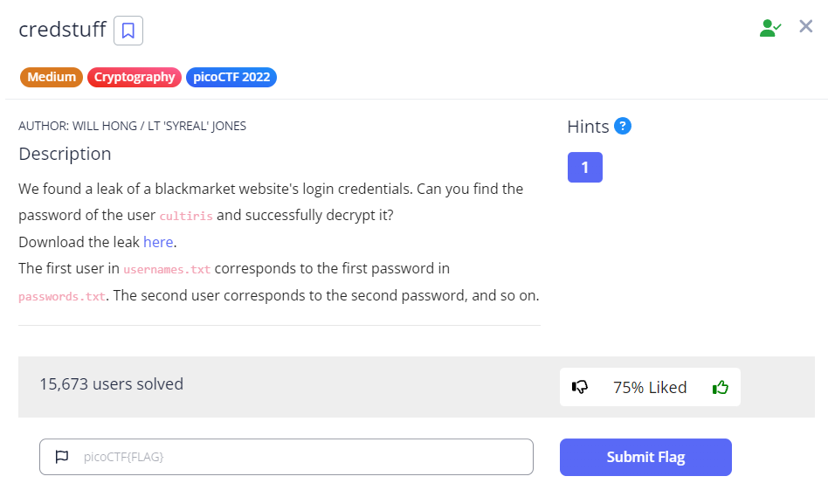Screen dimensions: 828x504
Task: Select the picoCTF 2022 event tag
Action: pos(231,77)
